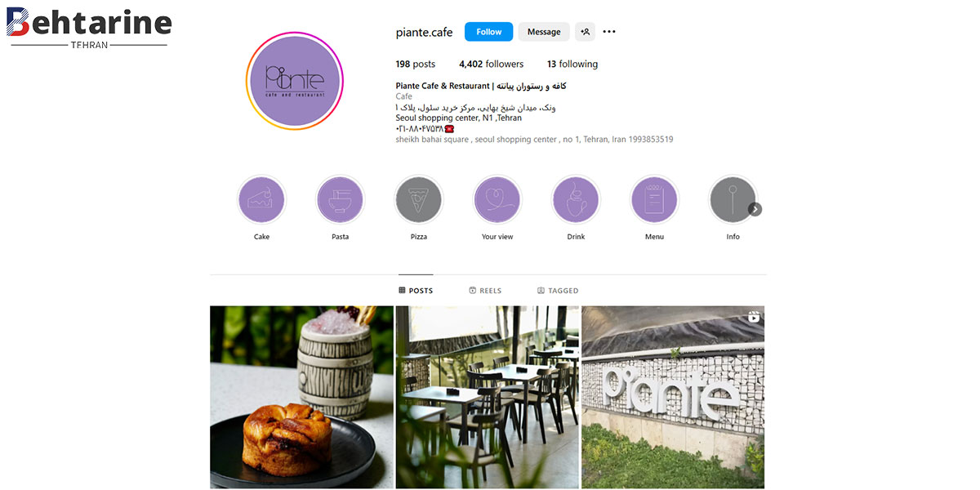The image size is (980, 490).
Task: View the Your view highlight
Action: tap(497, 200)
